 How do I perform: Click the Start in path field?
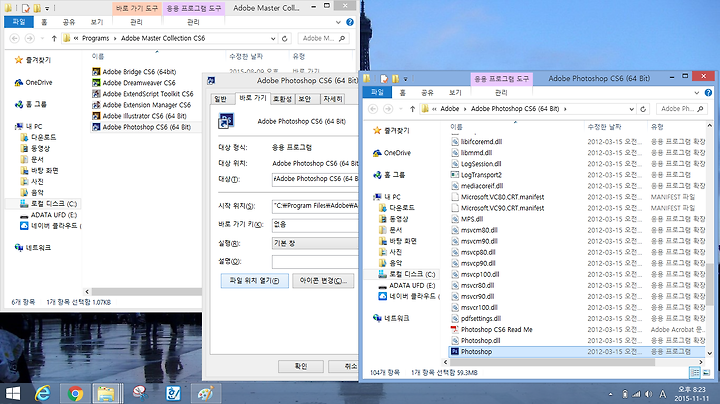click(315, 206)
